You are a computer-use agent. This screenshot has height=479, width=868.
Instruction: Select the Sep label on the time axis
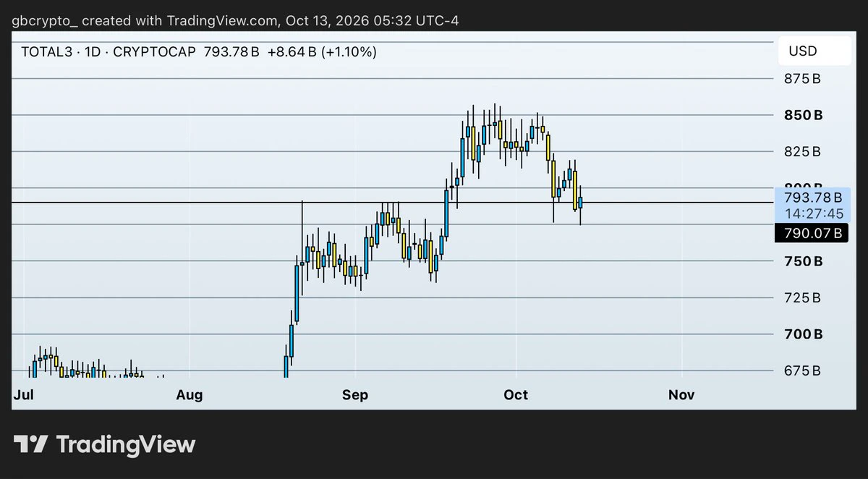point(355,395)
